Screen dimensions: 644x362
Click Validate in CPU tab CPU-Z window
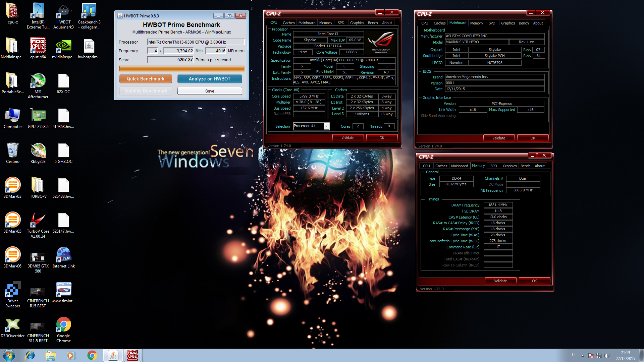[x=348, y=138]
